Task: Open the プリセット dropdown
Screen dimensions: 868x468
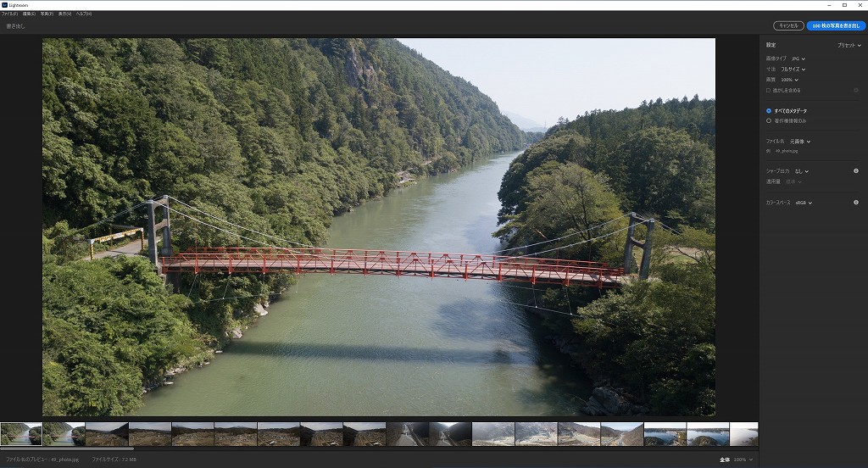Action: click(x=849, y=46)
